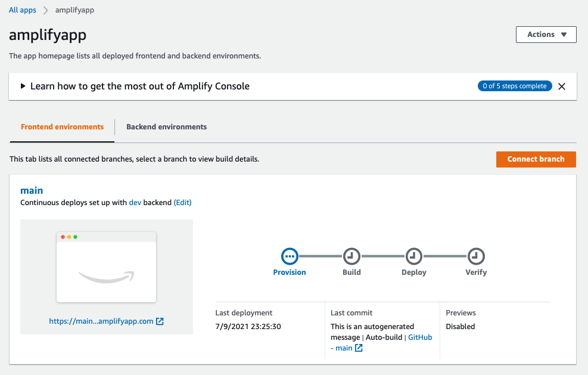This screenshot has height=375, width=588.
Task: Open the Actions dropdown menu
Action: (x=546, y=35)
